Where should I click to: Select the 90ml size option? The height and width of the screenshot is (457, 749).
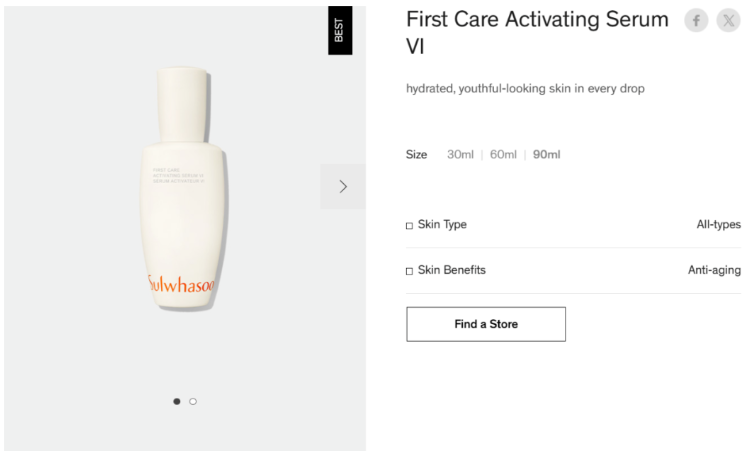pyautogui.click(x=547, y=154)
